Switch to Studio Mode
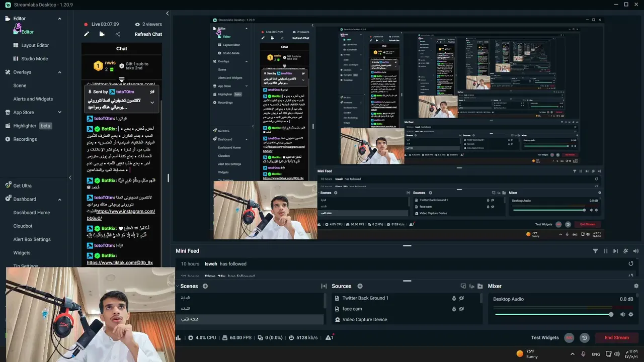 [x=34, y=59]
